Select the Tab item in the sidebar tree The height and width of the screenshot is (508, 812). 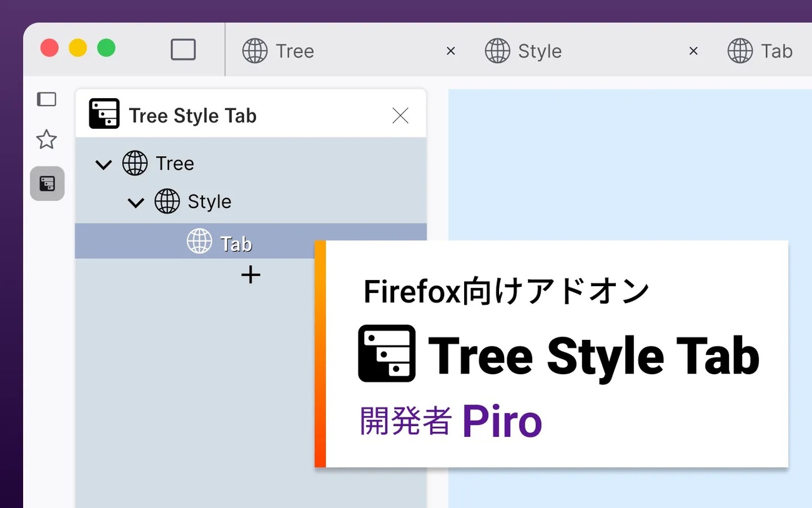250,241
